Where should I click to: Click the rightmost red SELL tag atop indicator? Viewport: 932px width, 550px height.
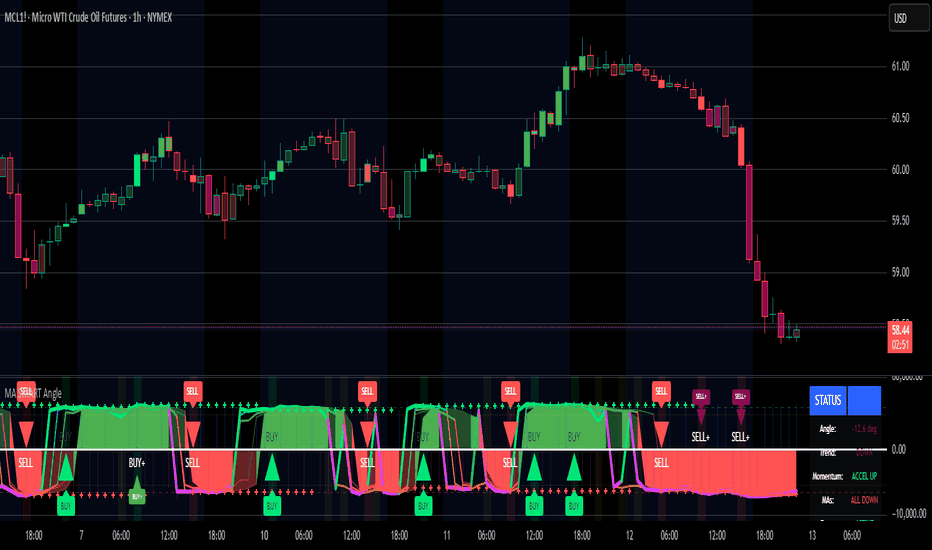coord(661,390)
